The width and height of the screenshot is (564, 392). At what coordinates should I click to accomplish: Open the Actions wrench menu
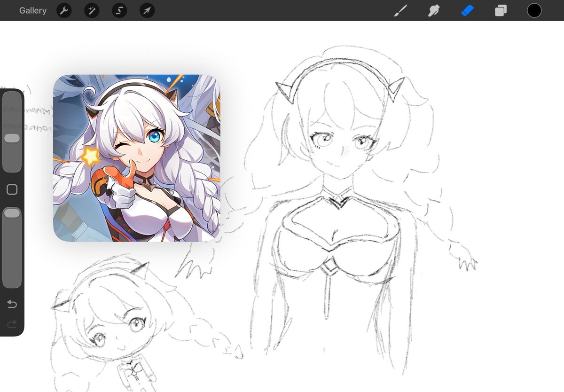[64, 10]
